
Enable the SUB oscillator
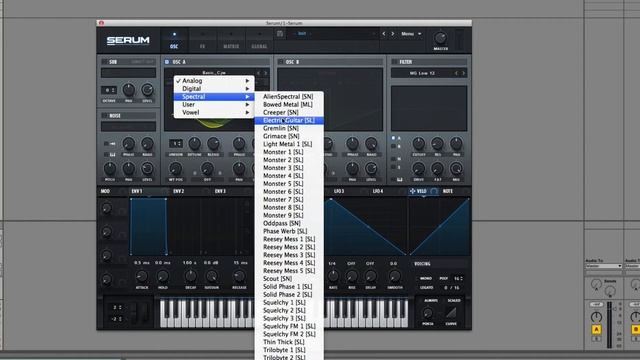pyautogui.click(x=104, y=62)
